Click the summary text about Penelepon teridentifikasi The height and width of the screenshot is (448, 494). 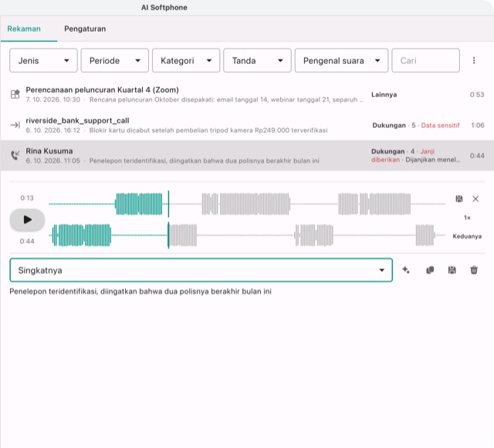pyautogui.click(x=140, y=291)
